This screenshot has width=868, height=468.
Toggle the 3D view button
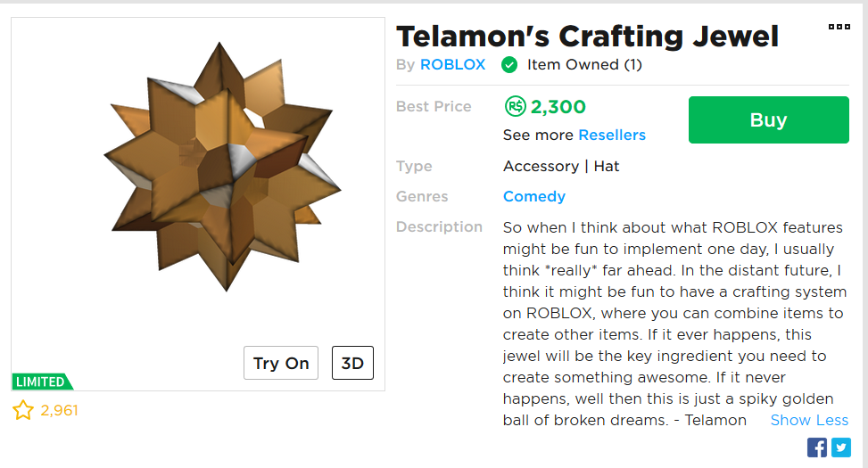[x=352, y=363]
